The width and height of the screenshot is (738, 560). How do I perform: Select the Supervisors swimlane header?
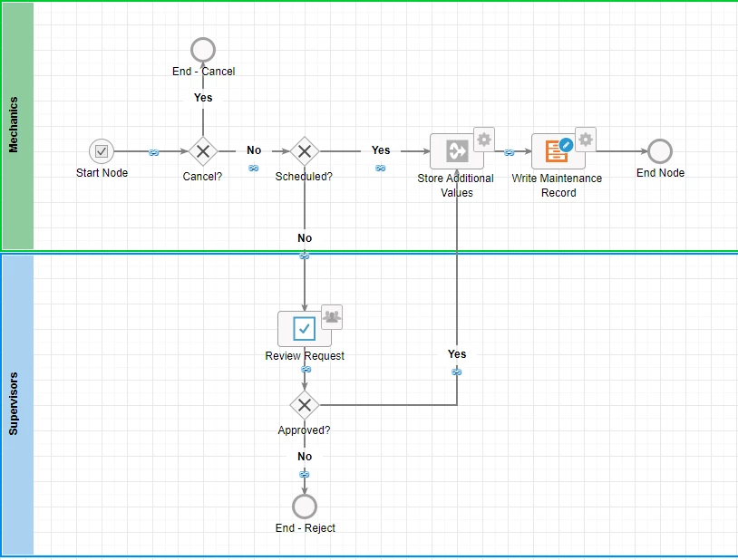point(18,405)
